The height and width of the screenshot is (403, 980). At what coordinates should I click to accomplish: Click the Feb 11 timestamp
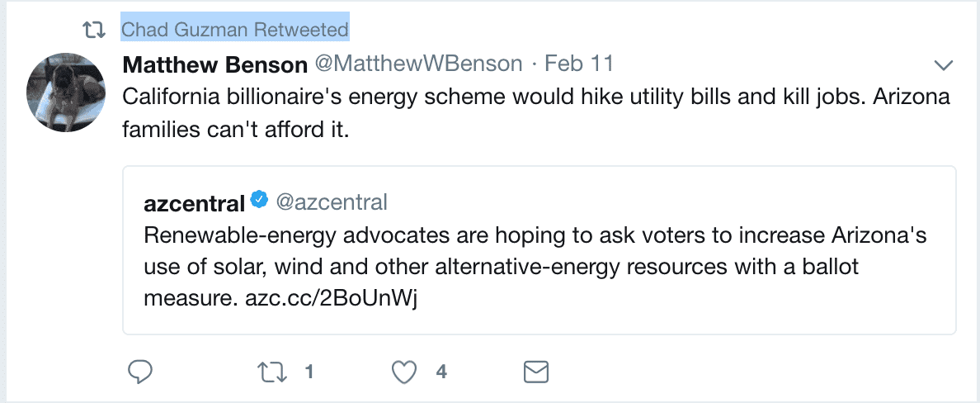579,64
